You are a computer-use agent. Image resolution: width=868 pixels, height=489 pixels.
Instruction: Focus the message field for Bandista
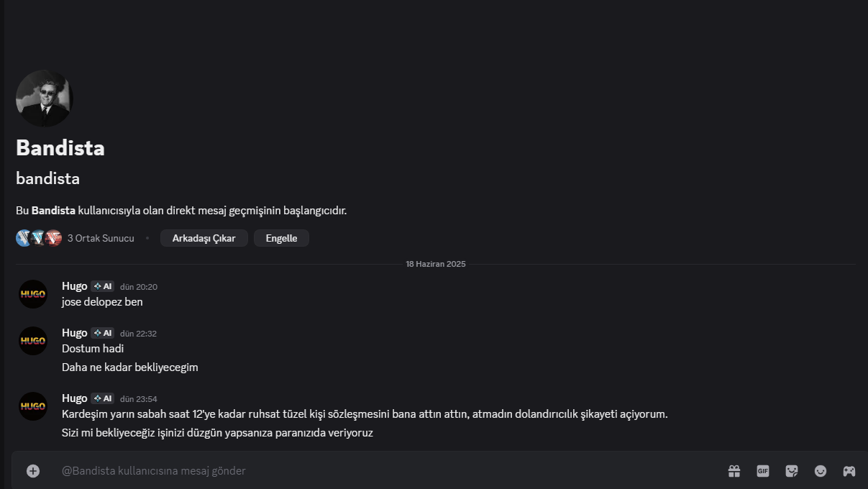tap(360, 471)
